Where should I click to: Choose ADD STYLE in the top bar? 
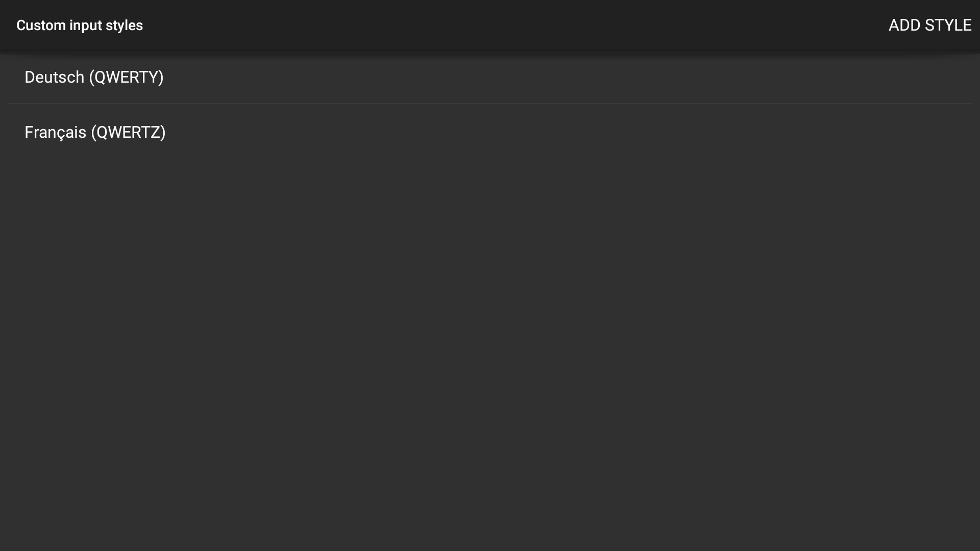(929, 25)
